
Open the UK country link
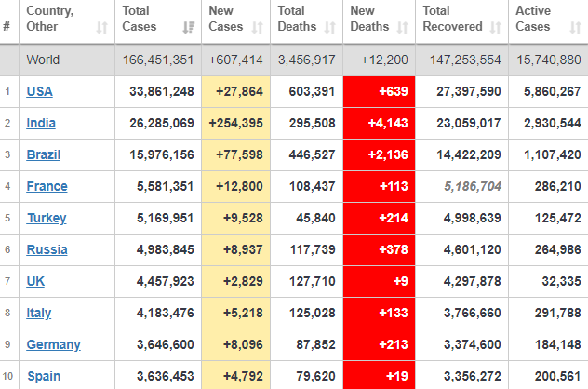(x=35, y=281)
